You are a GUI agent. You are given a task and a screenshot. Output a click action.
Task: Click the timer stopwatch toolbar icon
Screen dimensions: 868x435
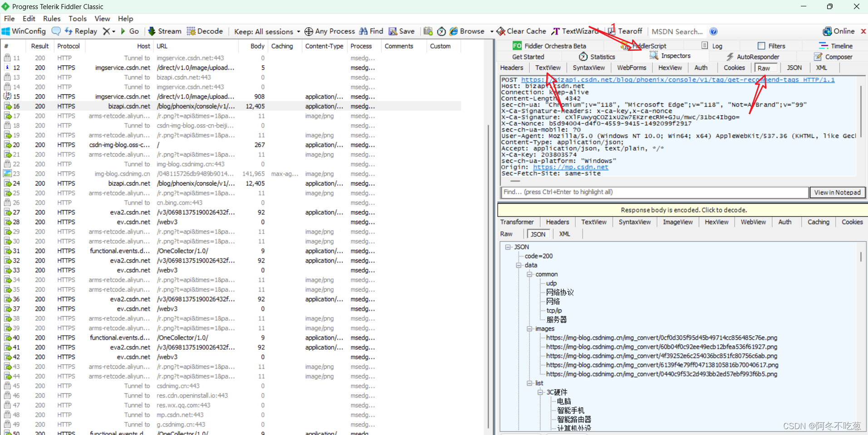click(441, 31)
